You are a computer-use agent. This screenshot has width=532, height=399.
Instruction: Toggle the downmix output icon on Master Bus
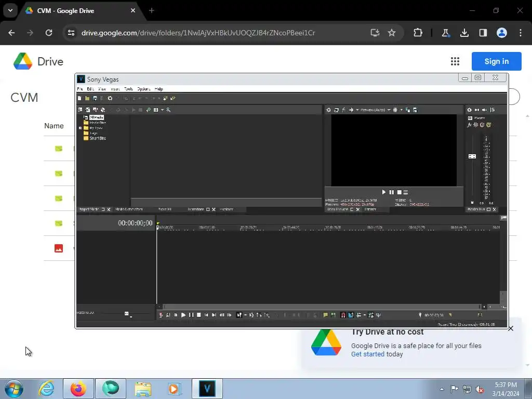[x=477, y=110]
